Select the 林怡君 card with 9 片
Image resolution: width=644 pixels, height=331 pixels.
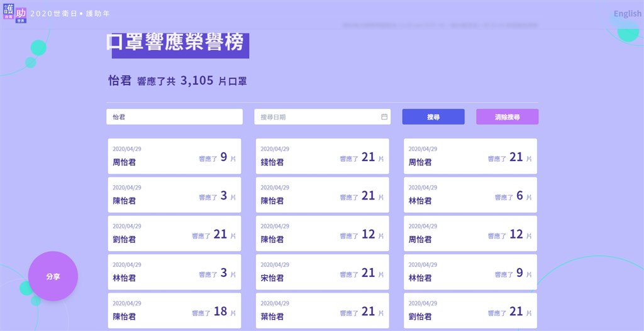click(470, 272)
